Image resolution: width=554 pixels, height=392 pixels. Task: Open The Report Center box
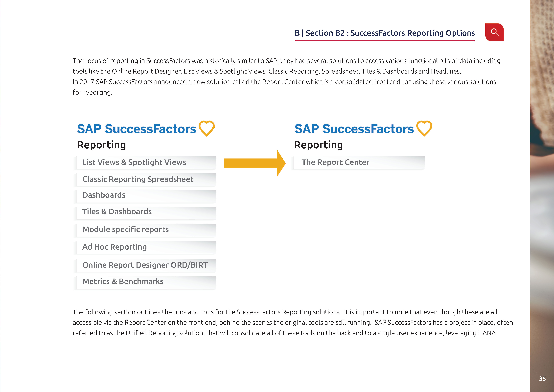coord(358,163)
